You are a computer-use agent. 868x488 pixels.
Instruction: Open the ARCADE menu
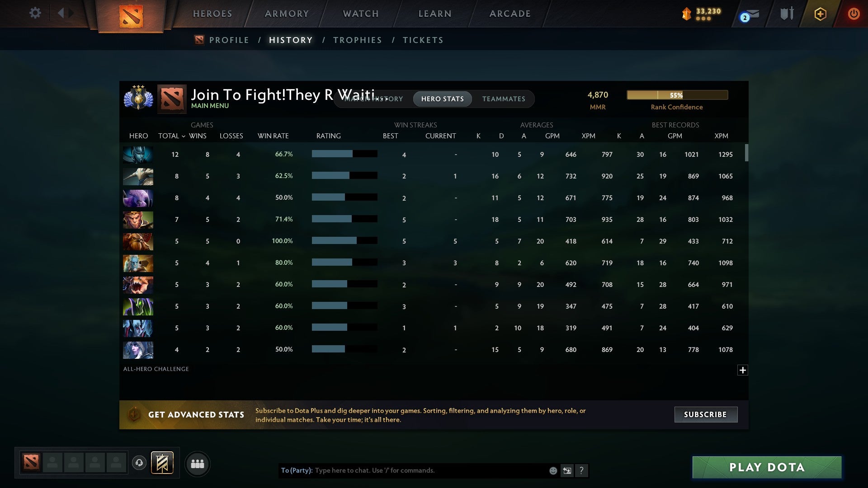pyautogui.click(x=509, y=14)
